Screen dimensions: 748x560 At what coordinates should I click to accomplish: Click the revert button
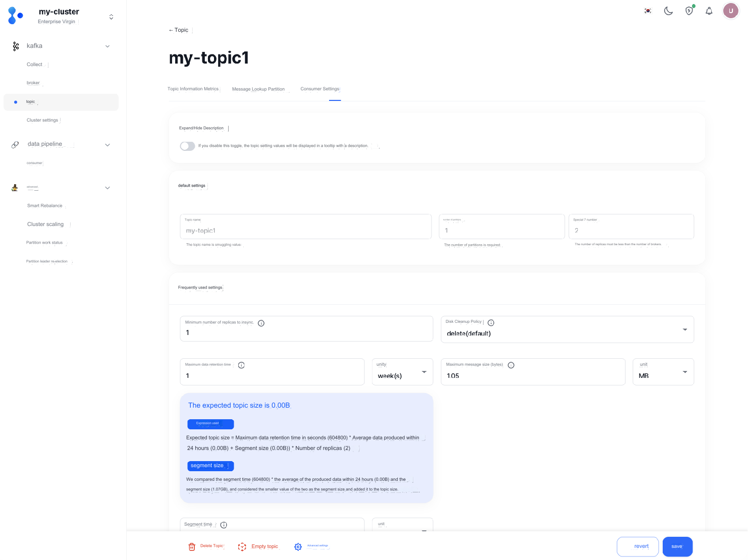click(x=637, y=547)
